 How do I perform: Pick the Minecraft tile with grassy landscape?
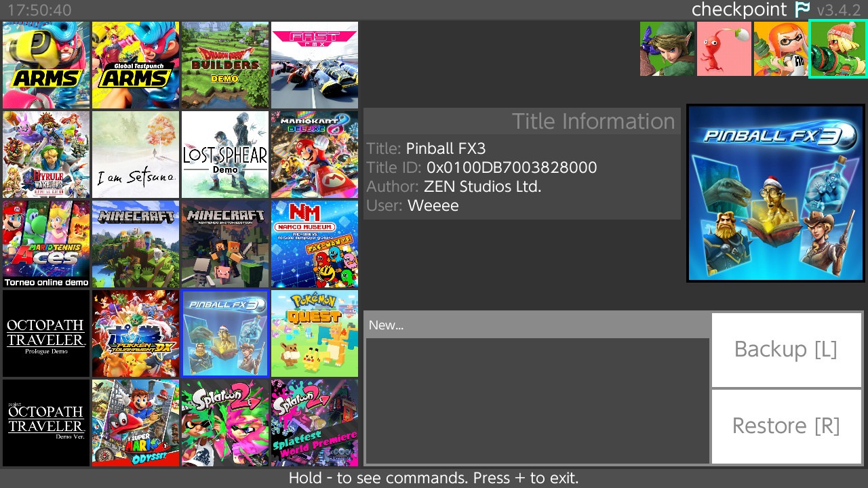pyautogui.click(x=136, y=244)
